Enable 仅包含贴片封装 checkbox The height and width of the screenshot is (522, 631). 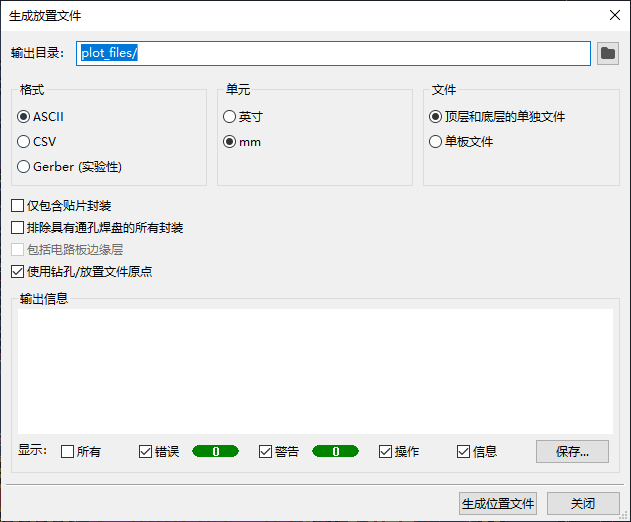click(17, 205)
